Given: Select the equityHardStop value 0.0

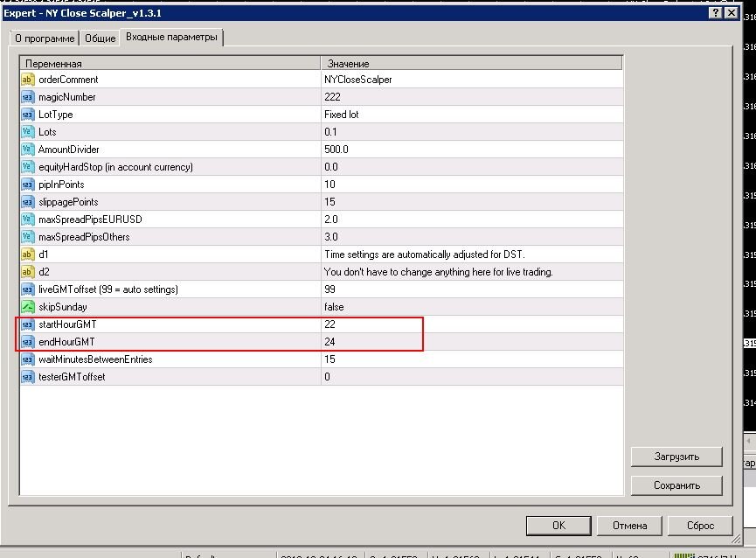Looking at the screenshot, I should click(x=330, y=167).
